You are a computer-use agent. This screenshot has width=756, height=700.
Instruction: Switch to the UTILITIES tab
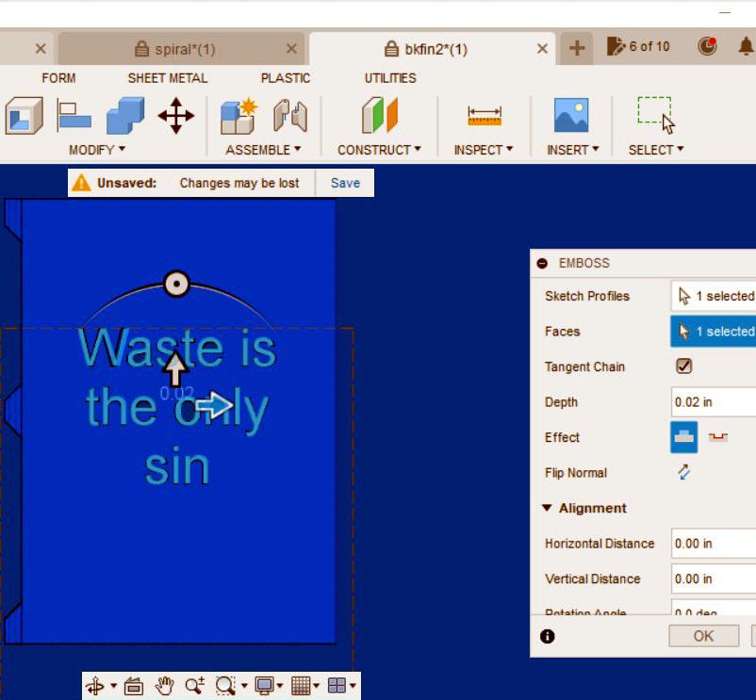390,78
